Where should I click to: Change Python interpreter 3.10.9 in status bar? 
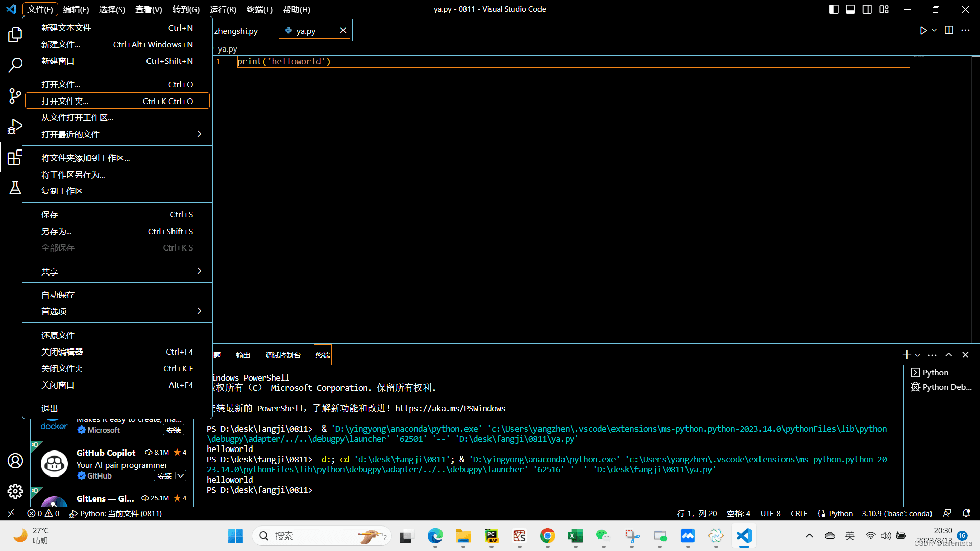point(897,513)
